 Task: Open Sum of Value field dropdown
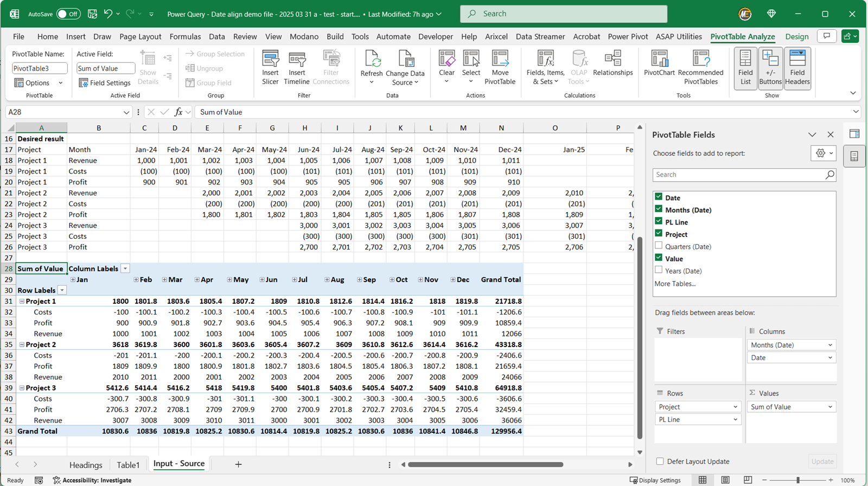pos(829,407)
